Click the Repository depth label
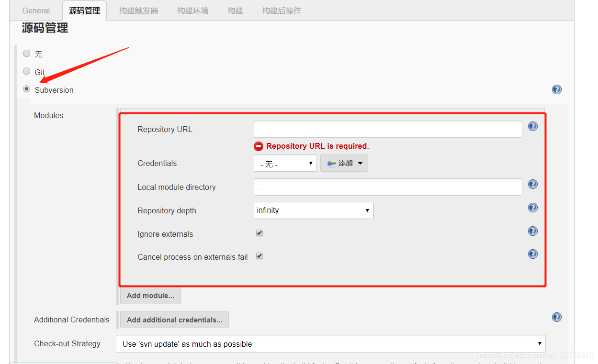 coord(167,210)
